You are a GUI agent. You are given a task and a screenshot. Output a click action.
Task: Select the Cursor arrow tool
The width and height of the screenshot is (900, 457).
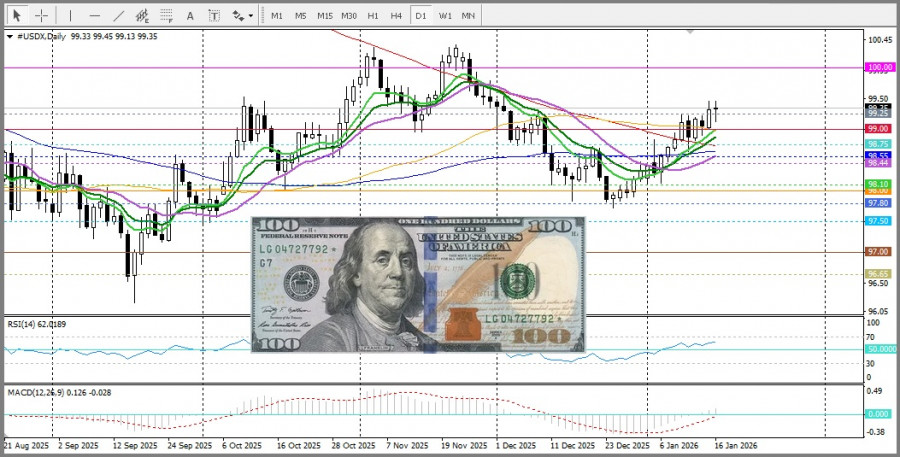[x=18, y=16]
